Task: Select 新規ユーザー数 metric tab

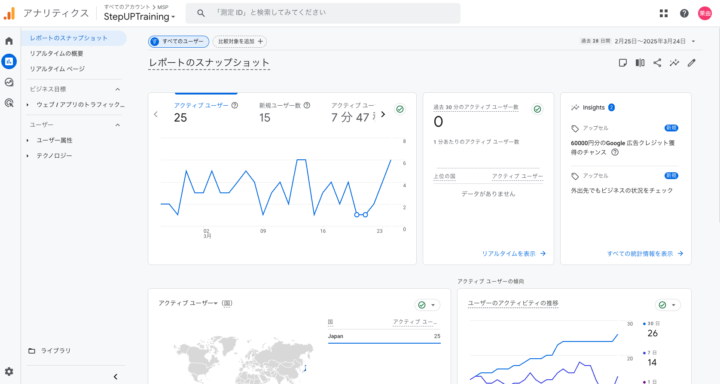Action: pyautogui.click(x=285, y=112)
